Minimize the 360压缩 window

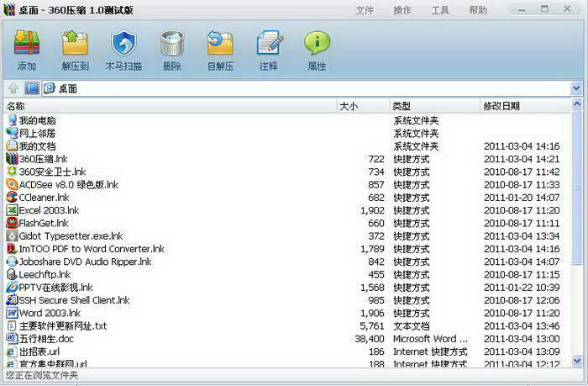[522, 9]
